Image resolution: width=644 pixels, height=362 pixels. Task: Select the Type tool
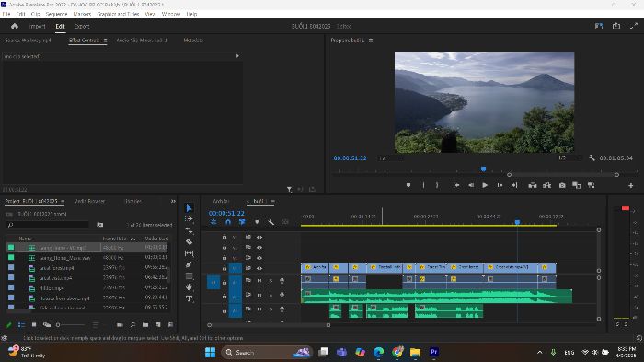coord(189,298)
